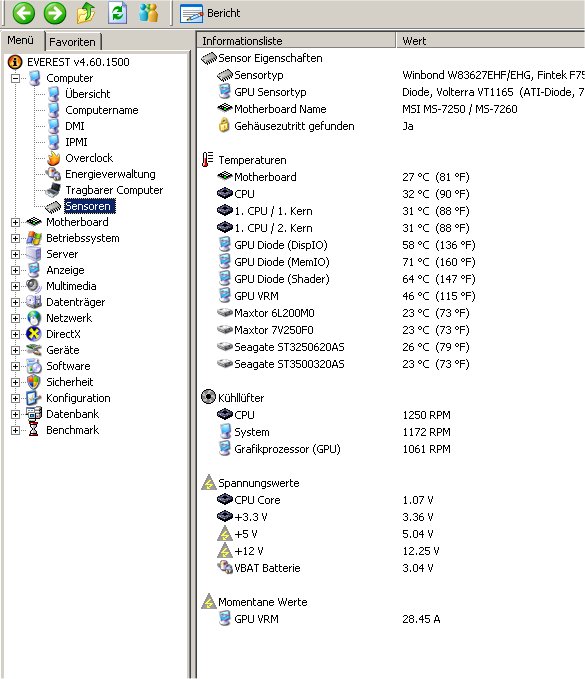Switch to the Menü tab
585x679 pixels.
point(20,40)
